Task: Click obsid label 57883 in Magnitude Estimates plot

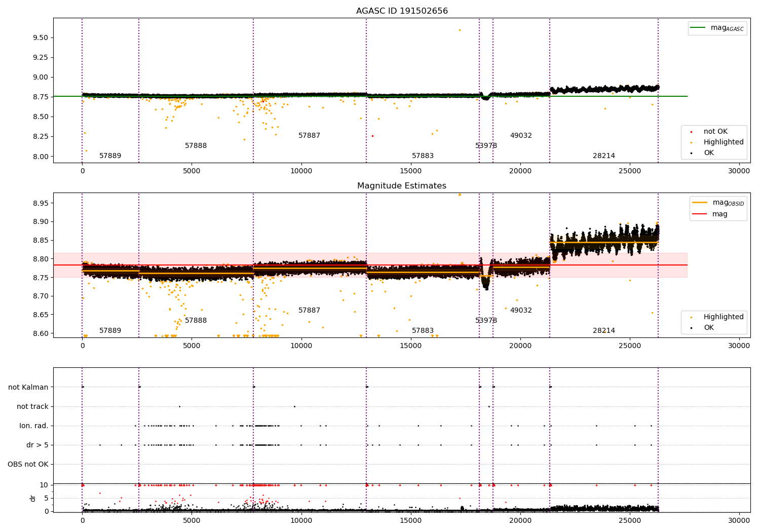Action: click(x=423, y=331)
